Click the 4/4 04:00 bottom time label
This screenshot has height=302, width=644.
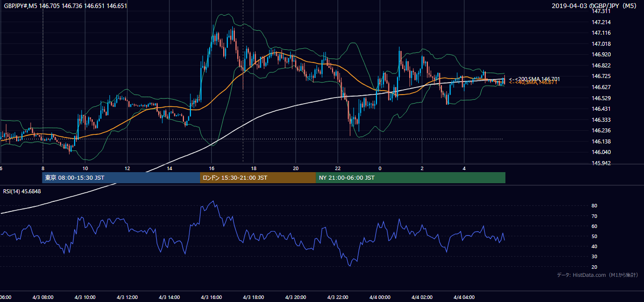465,297
